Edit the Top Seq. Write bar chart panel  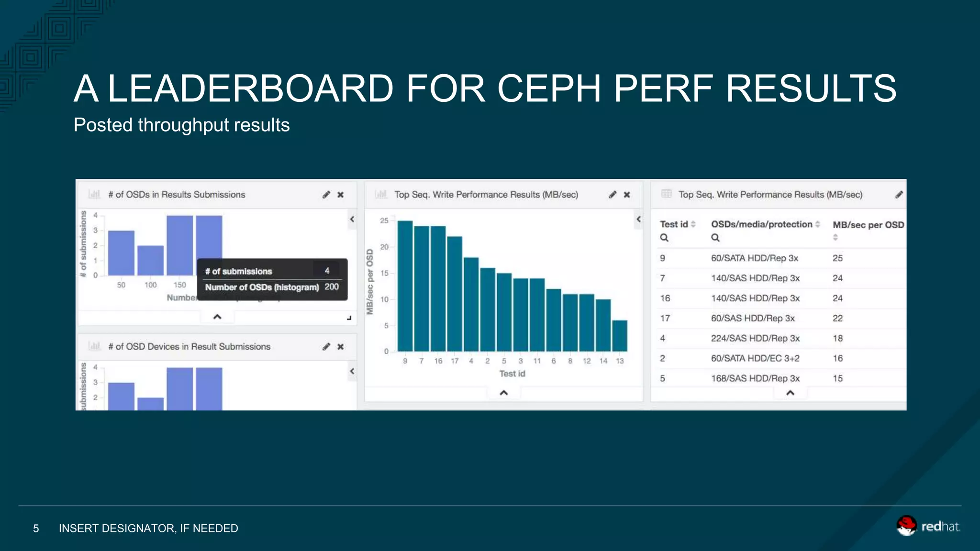click(x=612, y=195)
